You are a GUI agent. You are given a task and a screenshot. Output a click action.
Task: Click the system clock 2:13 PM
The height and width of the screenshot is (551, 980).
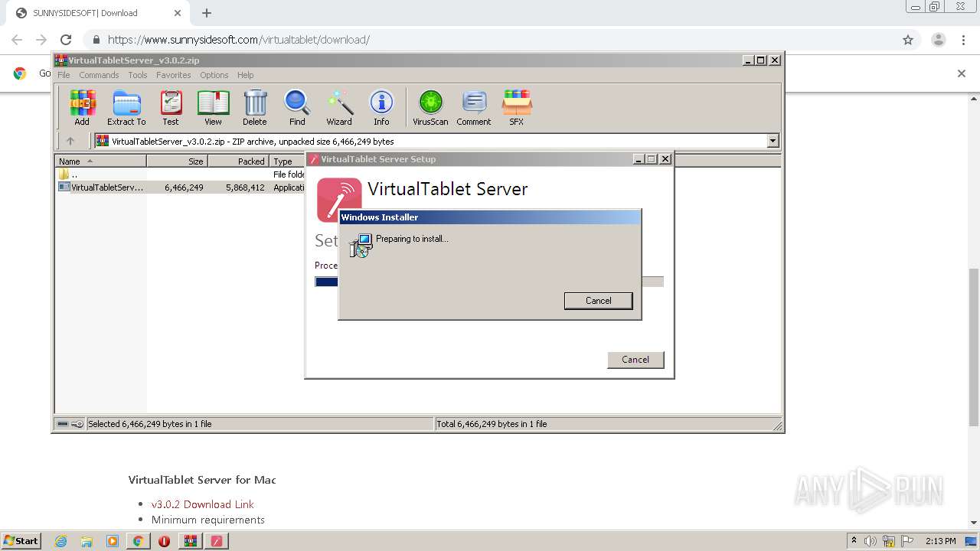point(941,541)
